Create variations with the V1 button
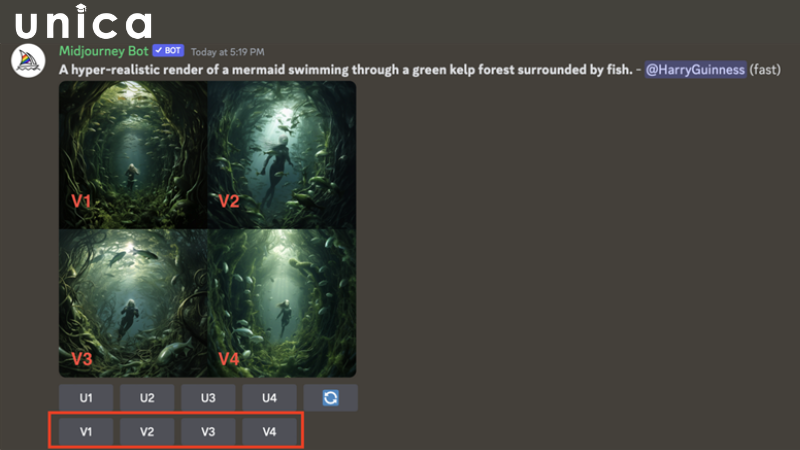800x450 pixels. [86, 432]
